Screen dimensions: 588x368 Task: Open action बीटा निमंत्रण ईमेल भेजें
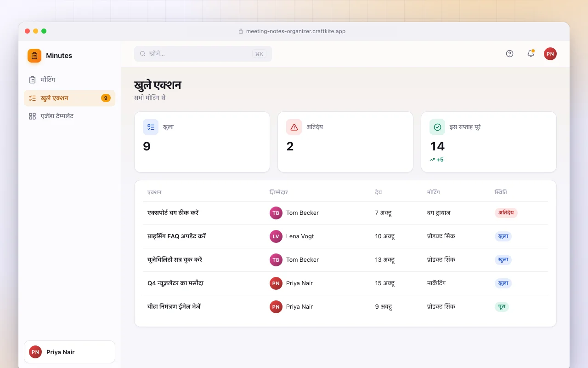click(174, 307)
